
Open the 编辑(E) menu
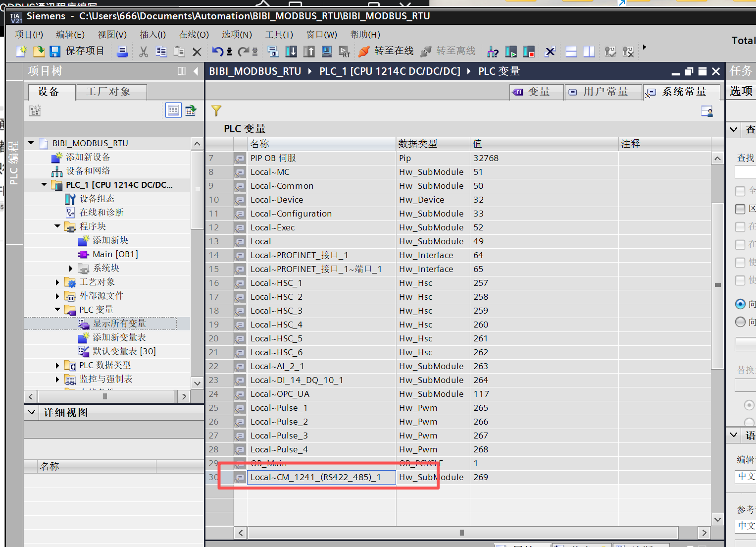(70, 34)
